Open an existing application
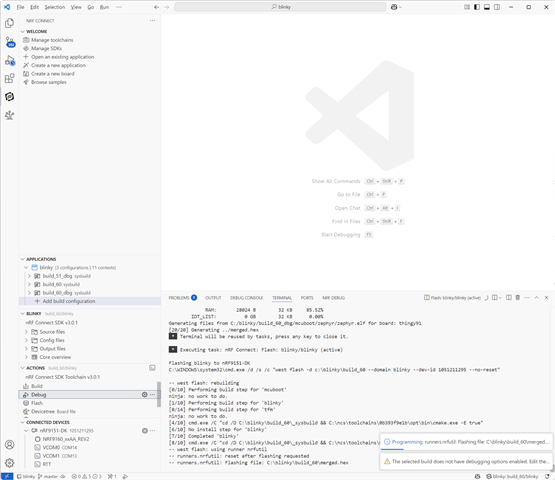Image resolution: width=555 pixels, height=480 pixels. tap(62, 57)
